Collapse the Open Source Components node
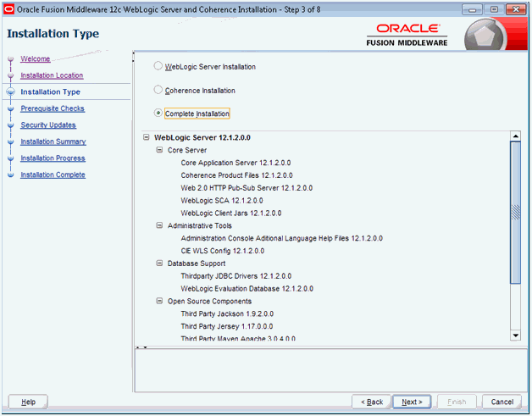 click(x=159, y=301)
